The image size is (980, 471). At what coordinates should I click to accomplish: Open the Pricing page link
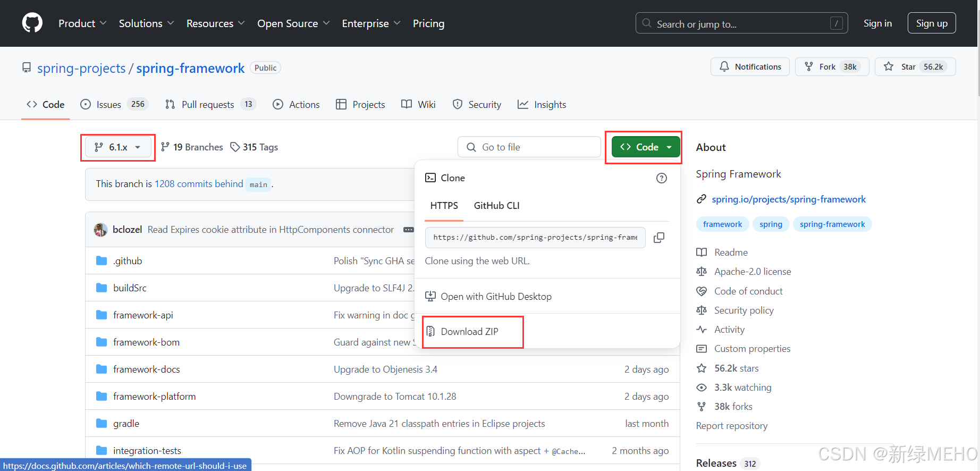[428, 23]
